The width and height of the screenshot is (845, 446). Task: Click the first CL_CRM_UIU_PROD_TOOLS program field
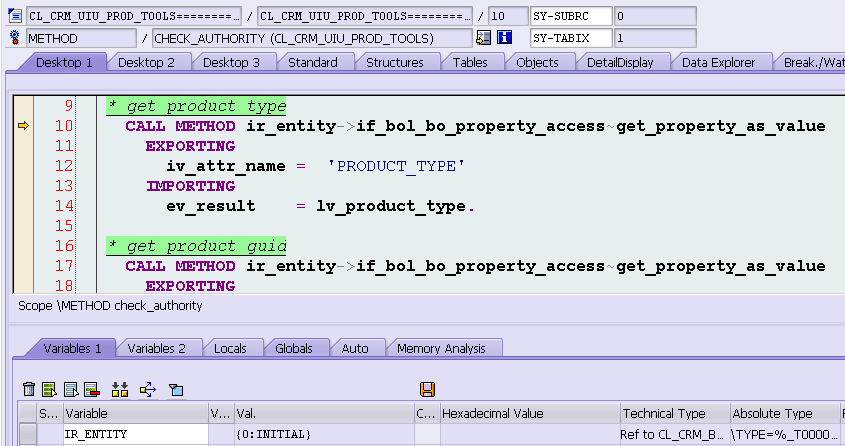click(x=134, y=16)
